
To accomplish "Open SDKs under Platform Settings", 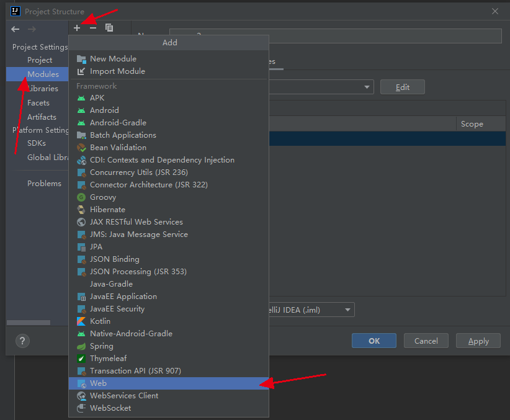I will [x=37, y=143].
